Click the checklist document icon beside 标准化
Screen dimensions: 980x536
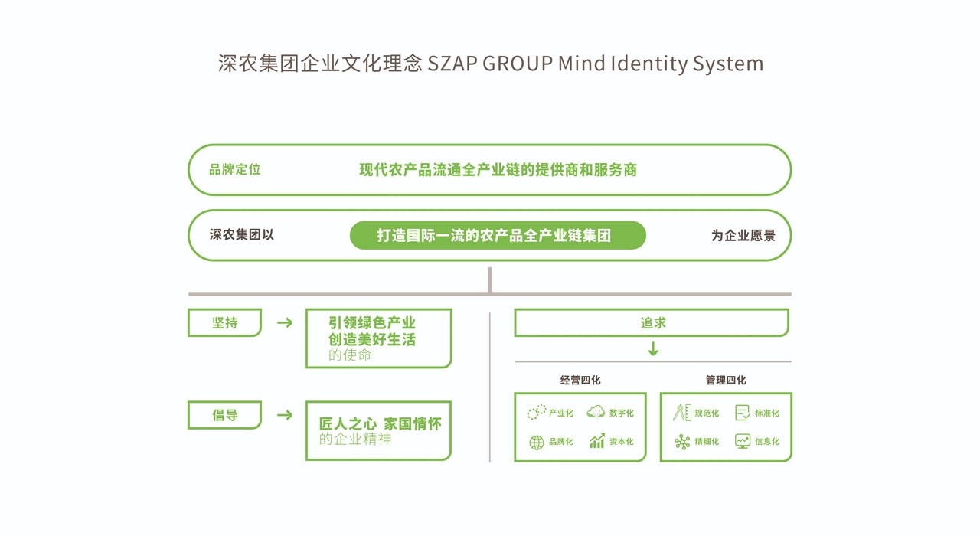coord(742,413)
